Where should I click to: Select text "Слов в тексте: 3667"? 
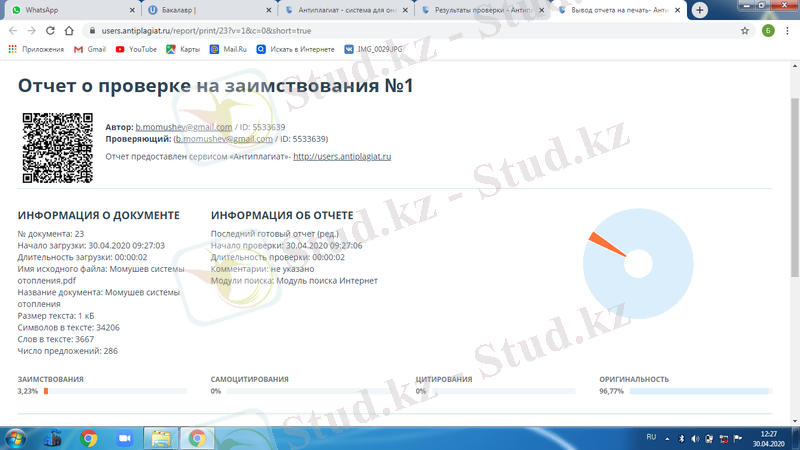point(56,339)
